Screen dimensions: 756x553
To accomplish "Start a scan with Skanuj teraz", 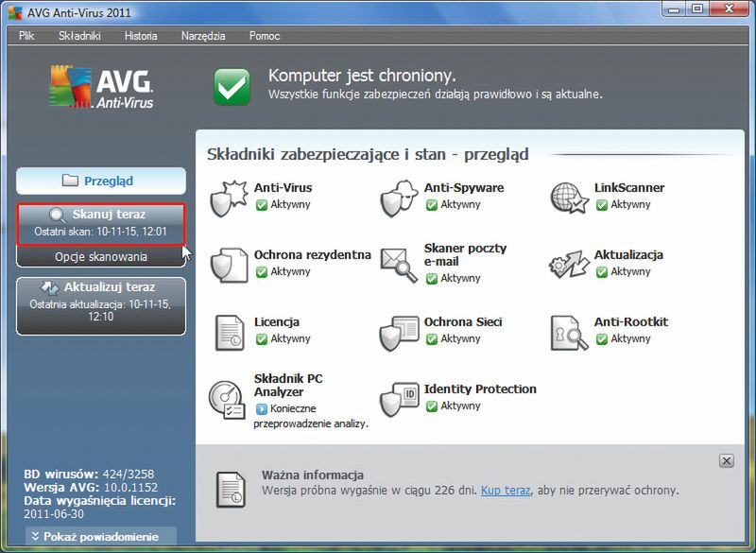I will pyautogui.click(x=100, y=212).
